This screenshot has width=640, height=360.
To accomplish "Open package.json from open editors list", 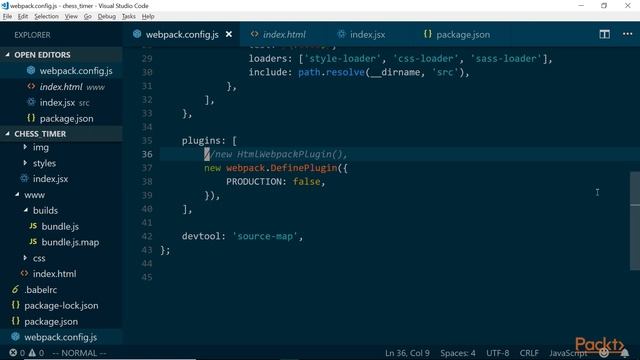I will (61, 118).
